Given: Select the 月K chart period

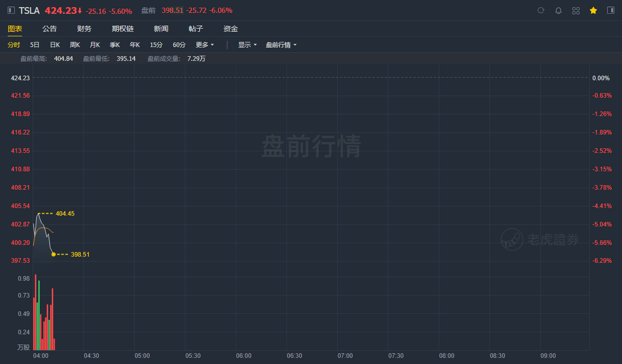Looking at the screenshot, I should point(95,45).
